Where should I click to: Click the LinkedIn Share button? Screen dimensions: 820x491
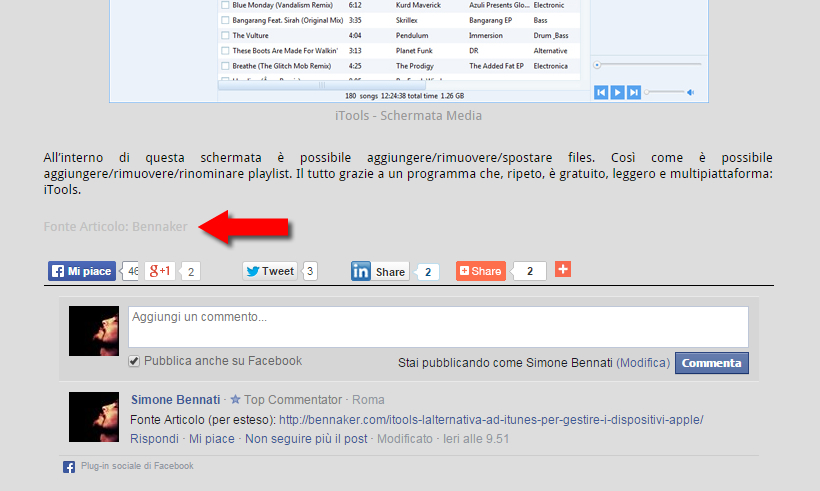point(380,271)
